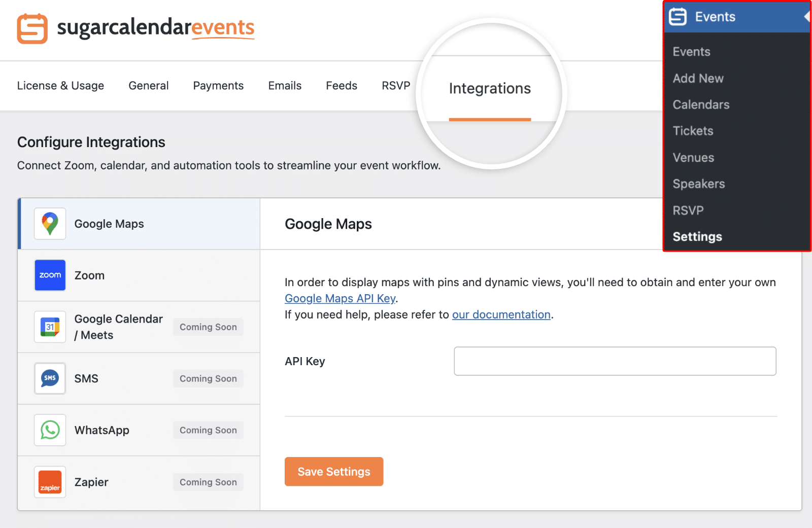812x528 pixels.
Task: Click the API Key label
Action: click(305, 361)
